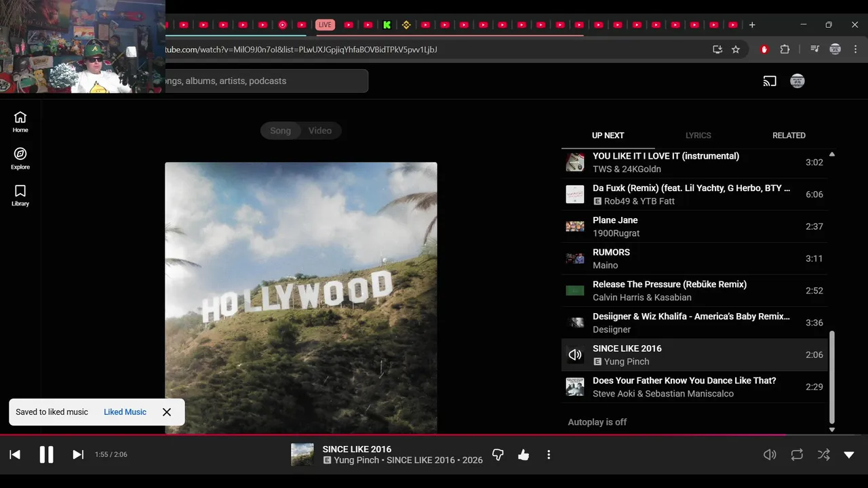This screenshot has width=868, height=488.
Task: Play RUMORS by Maino
Action: [694, 258]
